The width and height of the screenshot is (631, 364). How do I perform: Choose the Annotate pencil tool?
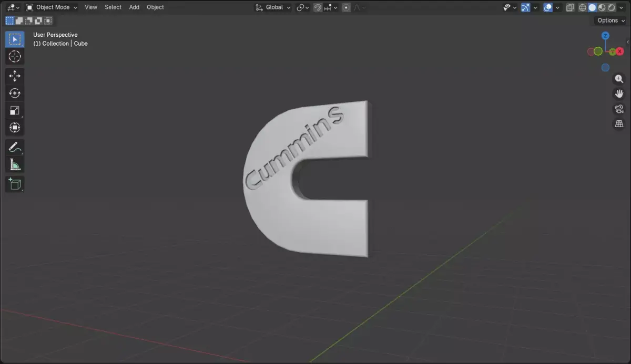15,148
